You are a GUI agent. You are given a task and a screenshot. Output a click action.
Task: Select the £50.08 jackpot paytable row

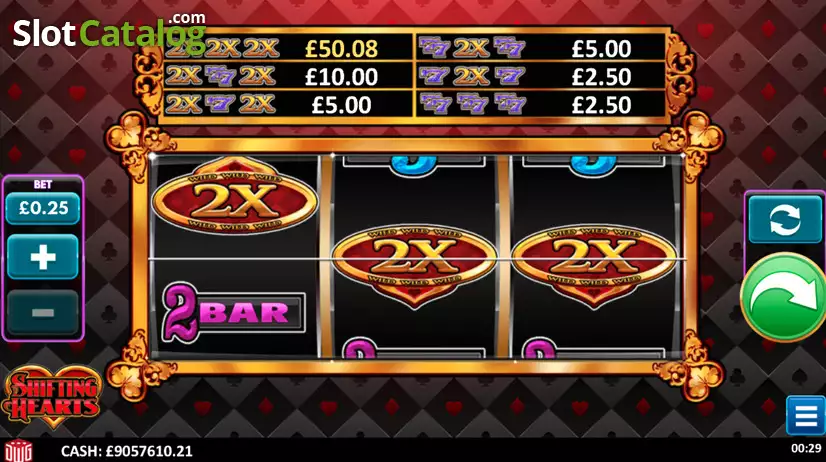(286, 48)
